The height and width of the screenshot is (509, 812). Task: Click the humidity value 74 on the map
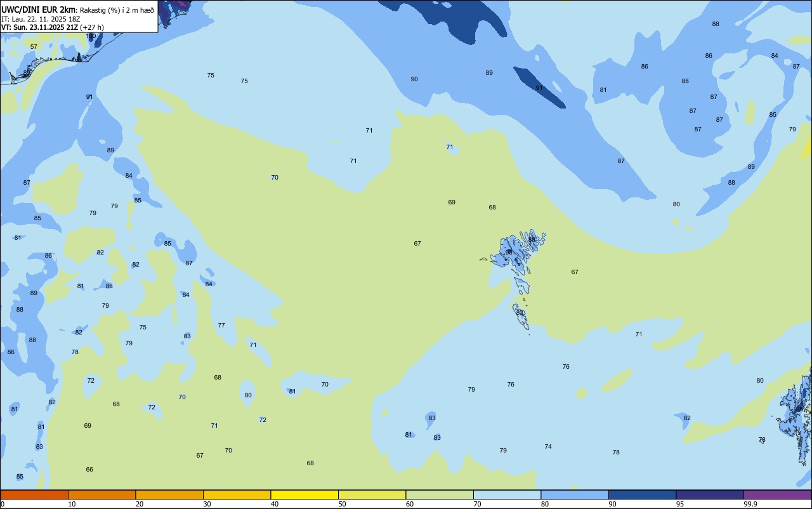click(548, 447)
